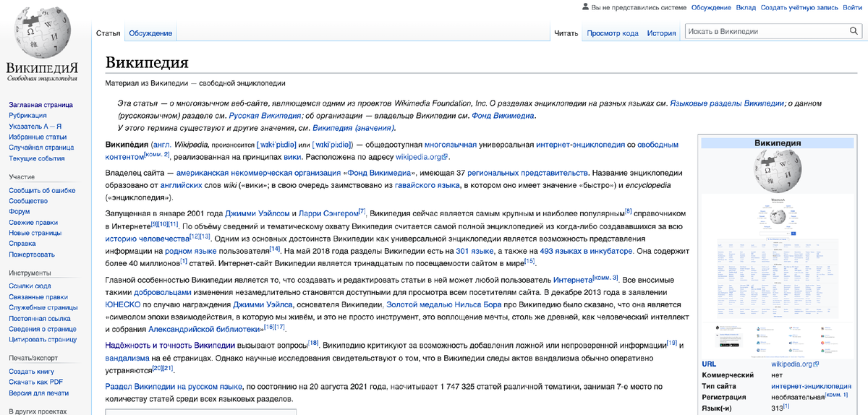The height and width of the screenshot is (415, 868).
Task: Open the '301 языке' link
Action: [x=475, y=251]
